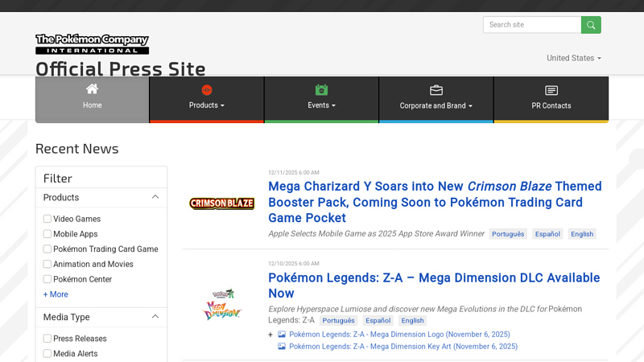644x362 pixels.
Task: Open Mega Dimension Logo (November 6, 2025) link
Action: [399, 334]
